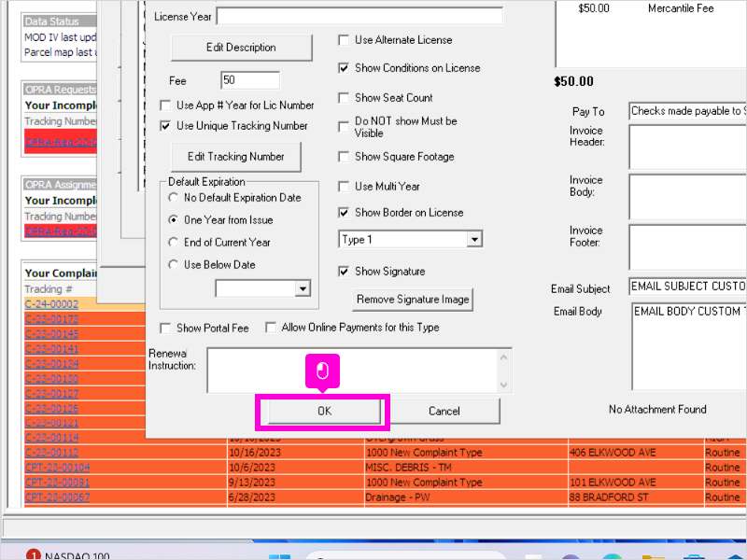Select One Year from Issue radio
The width and height of the screenshot is (747, 560).
pos(174,220)
